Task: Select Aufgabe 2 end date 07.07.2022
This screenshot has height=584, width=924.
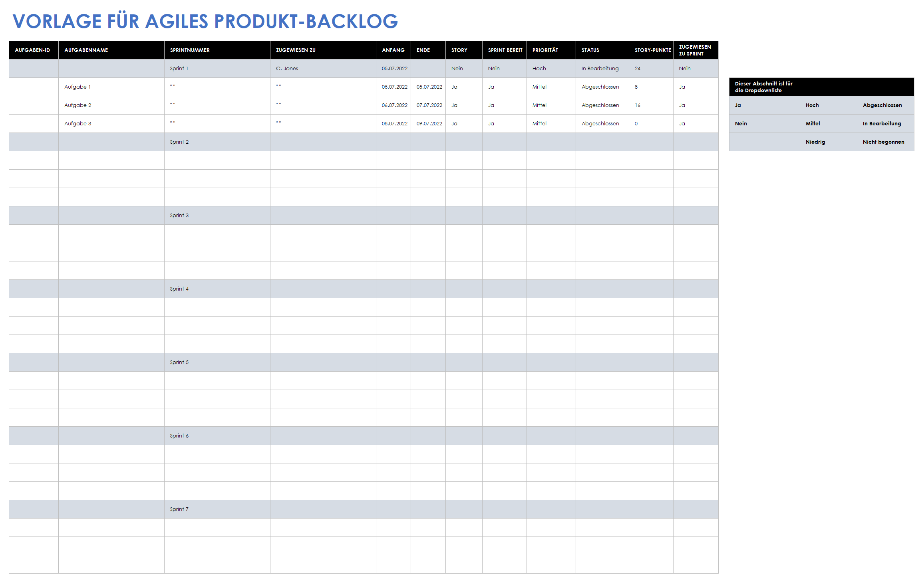Action: pyautogui.click(x=428, y=105)
